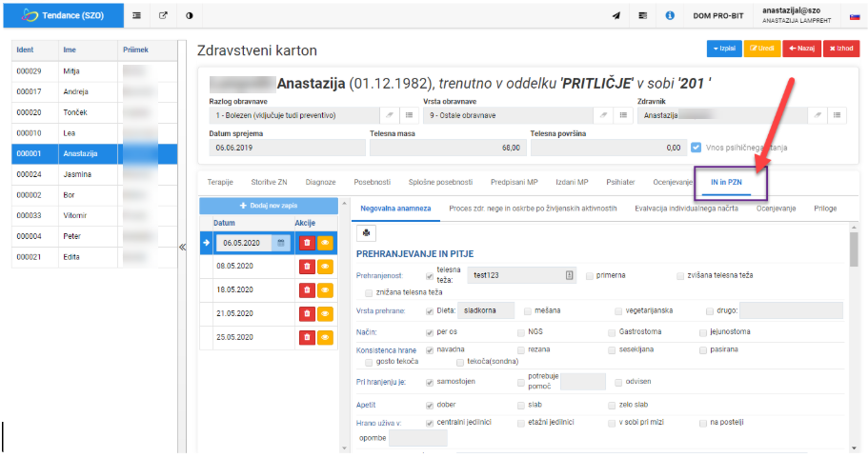Check the 'primerna' prehranjenost checkbox
The width and height of the screenshot is (868, 458).
(x=590, y=276)
